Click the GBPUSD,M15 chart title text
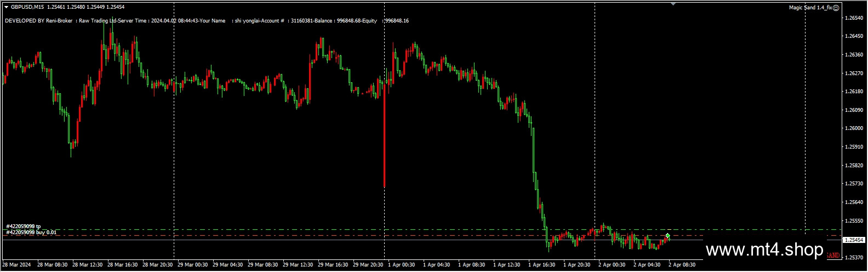 27,7
